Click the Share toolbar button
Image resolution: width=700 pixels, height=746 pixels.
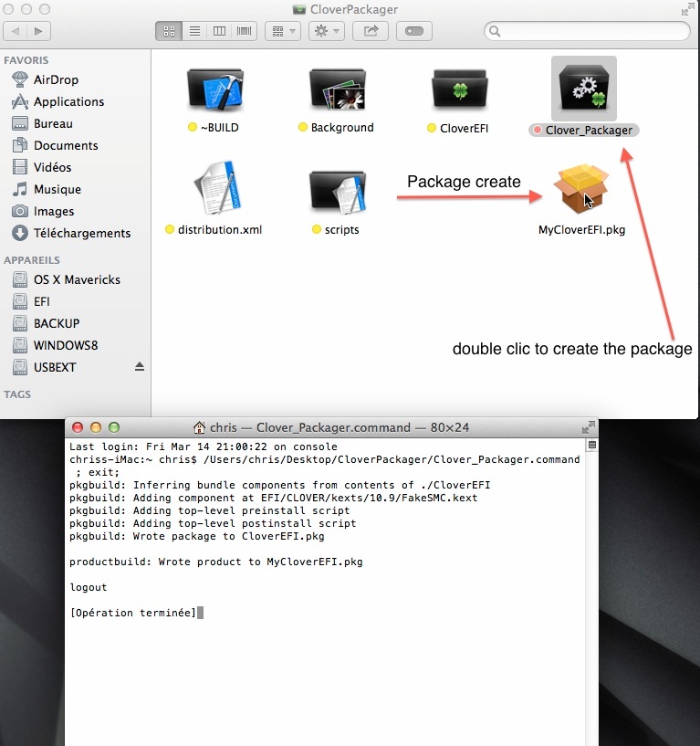coord(371,31)
